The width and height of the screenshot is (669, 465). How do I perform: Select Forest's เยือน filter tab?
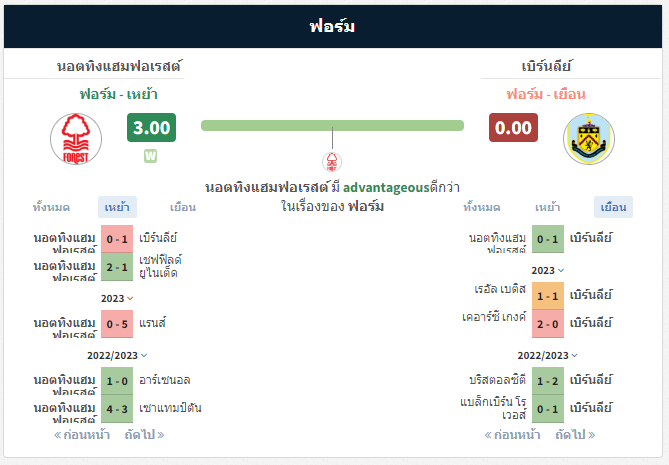(183, 207)
